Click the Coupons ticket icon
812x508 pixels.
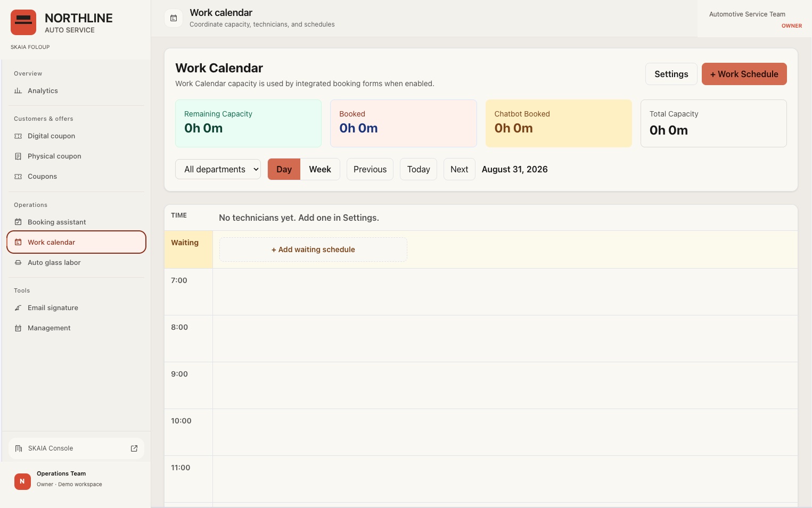coord(18,177)
